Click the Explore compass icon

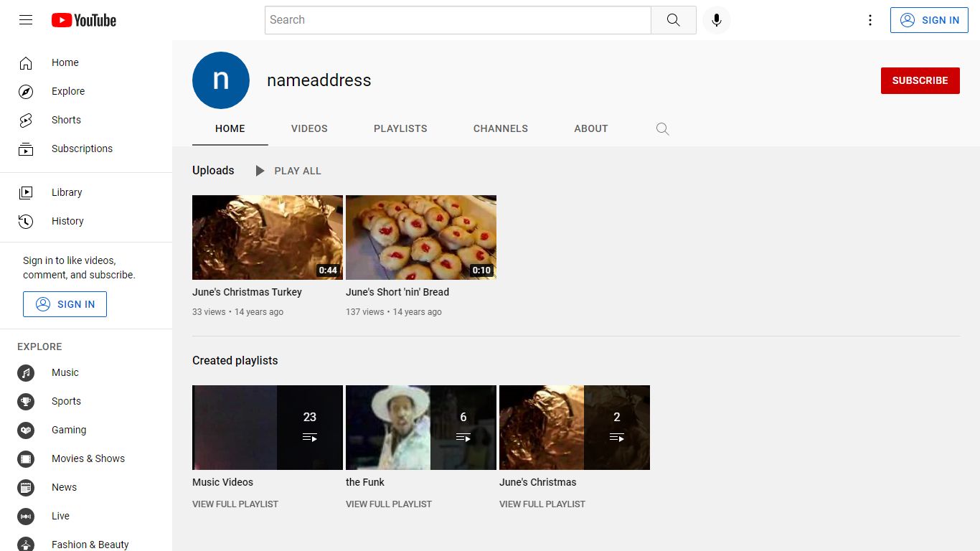26,92
